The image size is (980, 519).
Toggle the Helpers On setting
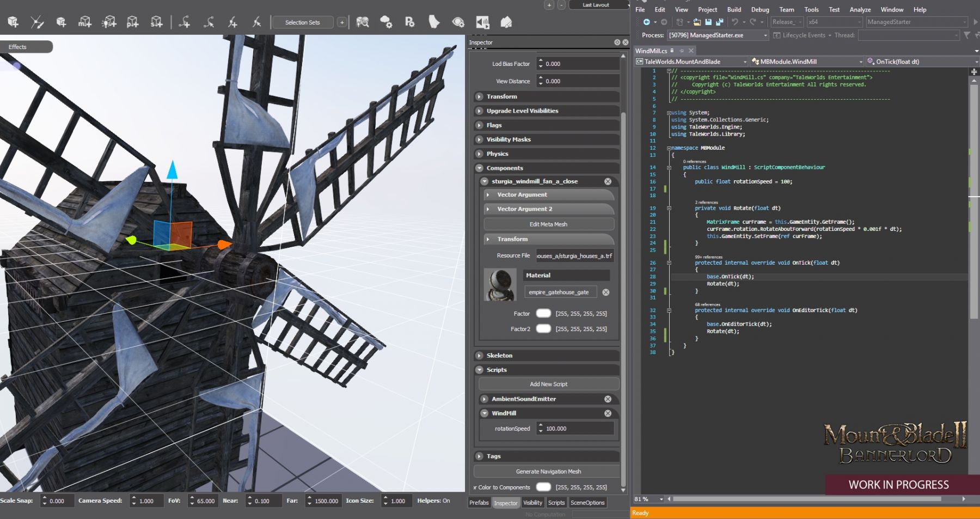[x=433, y=500]
